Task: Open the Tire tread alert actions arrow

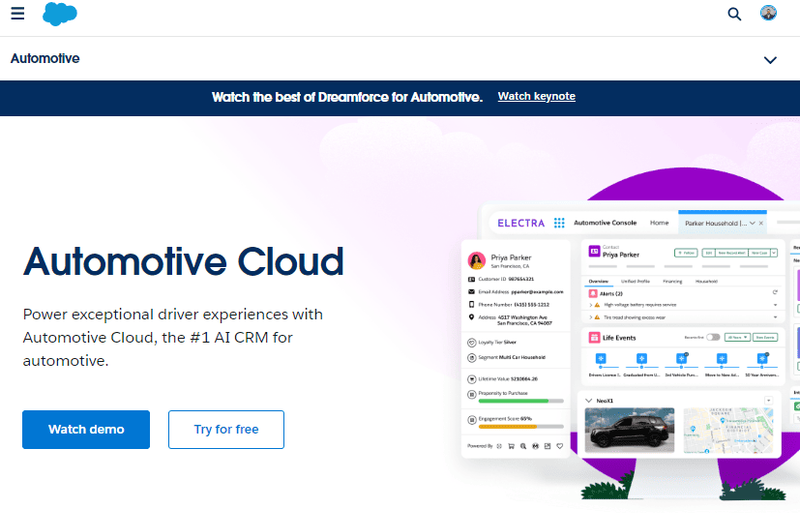Action: point(775,317)
